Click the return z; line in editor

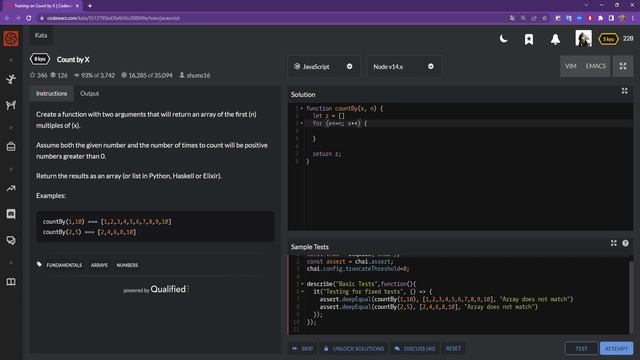(x=327, y=154)
